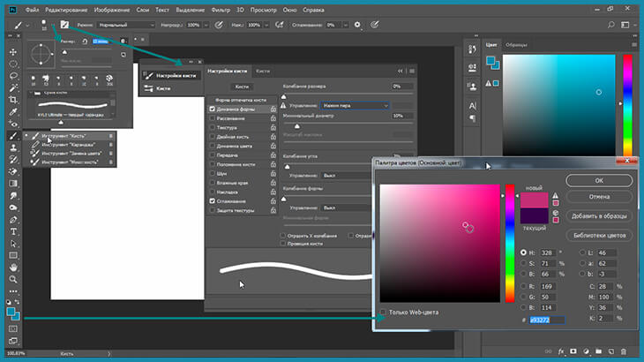
Task: Choose "Карандаш" tool from the brush flyout
Action: click(x=67, y=145)
